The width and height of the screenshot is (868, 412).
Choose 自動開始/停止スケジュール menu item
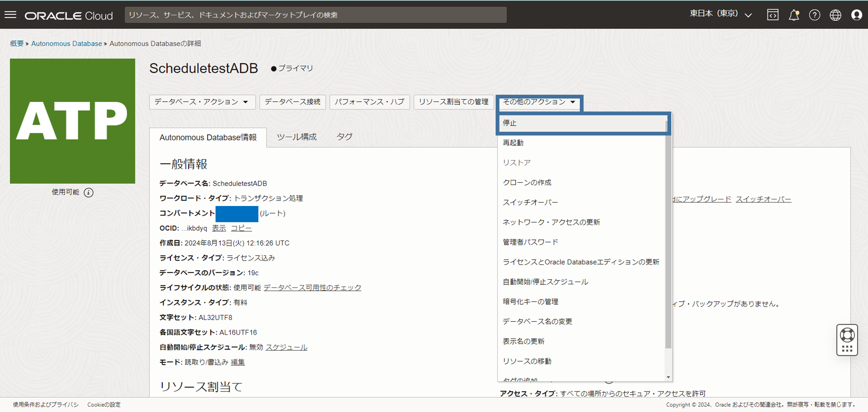tap(545, 282)
